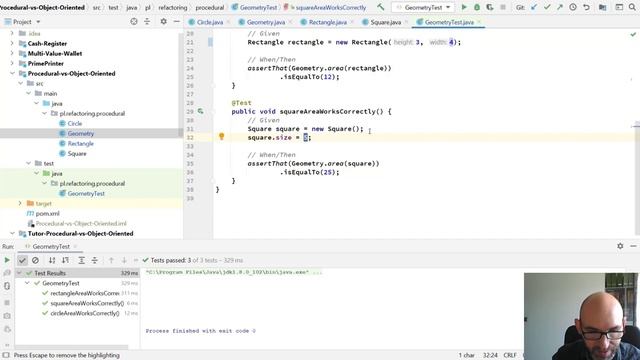Open Run panel settings gear
Image resolution: width=640 pixels, height=360 pixels.
[620, 246]
